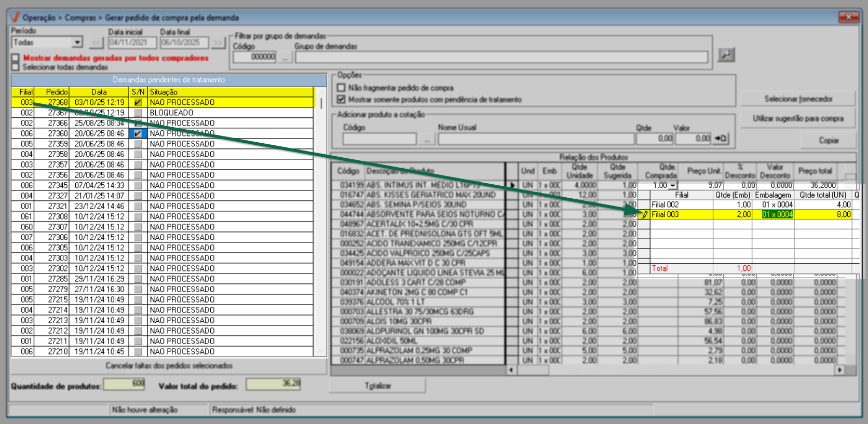868x424 pixels.
Task: Open product code lookup ellipsis button
Action: click(426, 139)
